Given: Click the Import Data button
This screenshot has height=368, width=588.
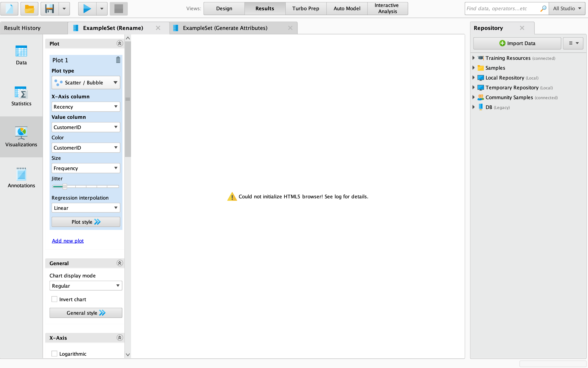Looking at the screenshot, I should [x=517, y=43].
